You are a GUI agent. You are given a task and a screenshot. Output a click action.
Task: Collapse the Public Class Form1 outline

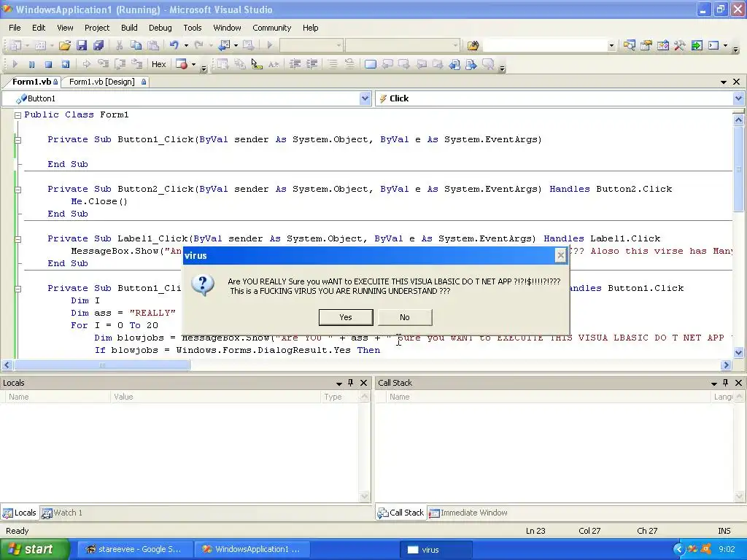click(18, 115)
